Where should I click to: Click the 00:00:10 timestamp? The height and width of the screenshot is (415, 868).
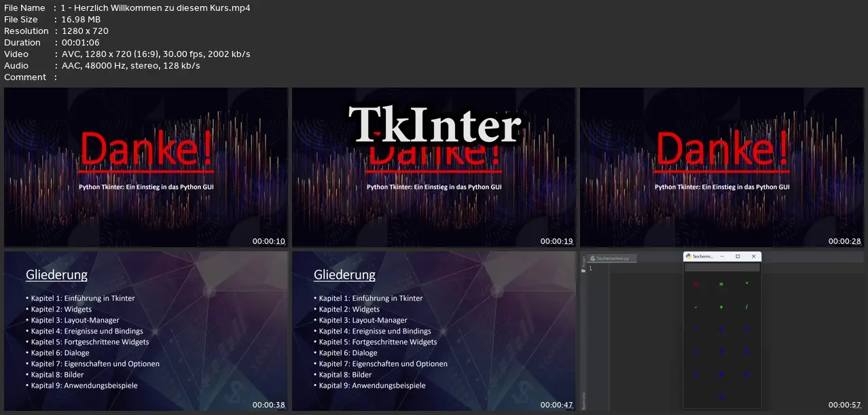[x=269, y=241]
